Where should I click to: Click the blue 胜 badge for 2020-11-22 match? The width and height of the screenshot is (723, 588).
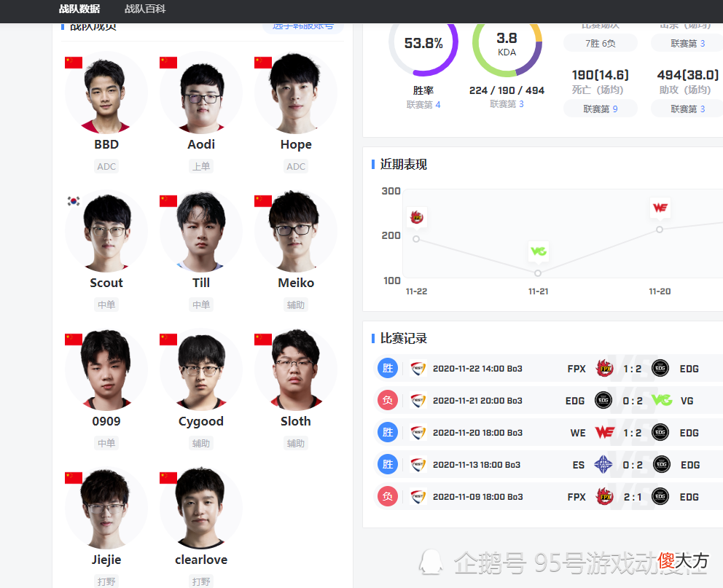point(388,368)
